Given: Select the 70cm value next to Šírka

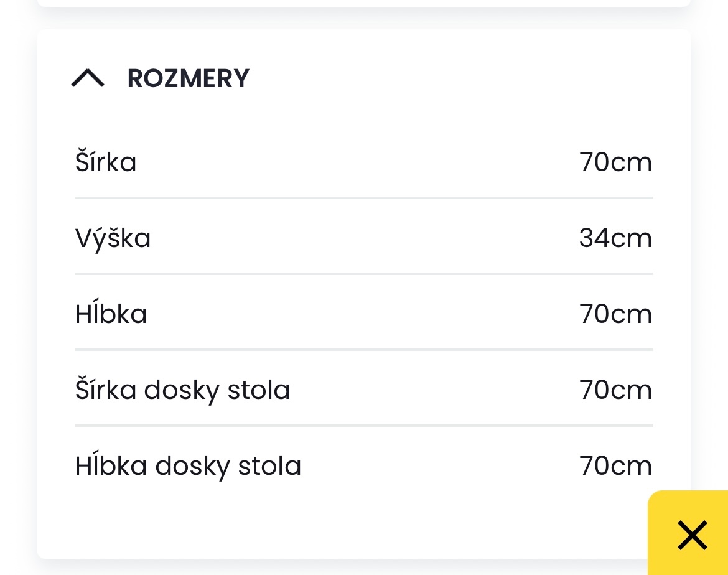Looking at the screenshot, I should click(615, 162).
